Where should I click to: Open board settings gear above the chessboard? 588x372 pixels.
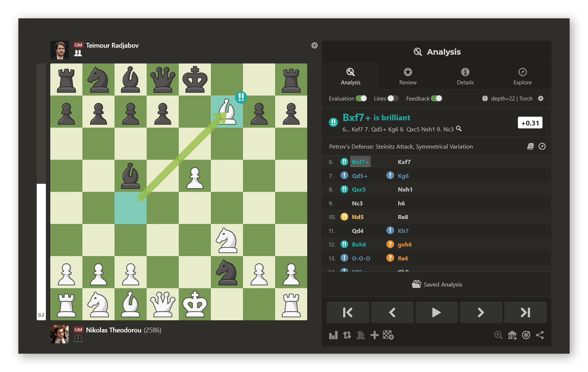315,45
